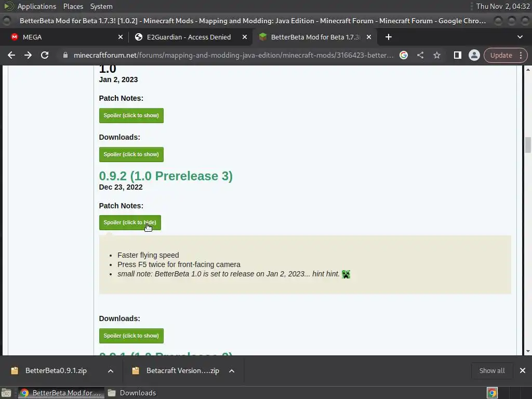Click the scrollbar down arrow
This screenshot has height=399, width=532.
[x=528, y=352]
